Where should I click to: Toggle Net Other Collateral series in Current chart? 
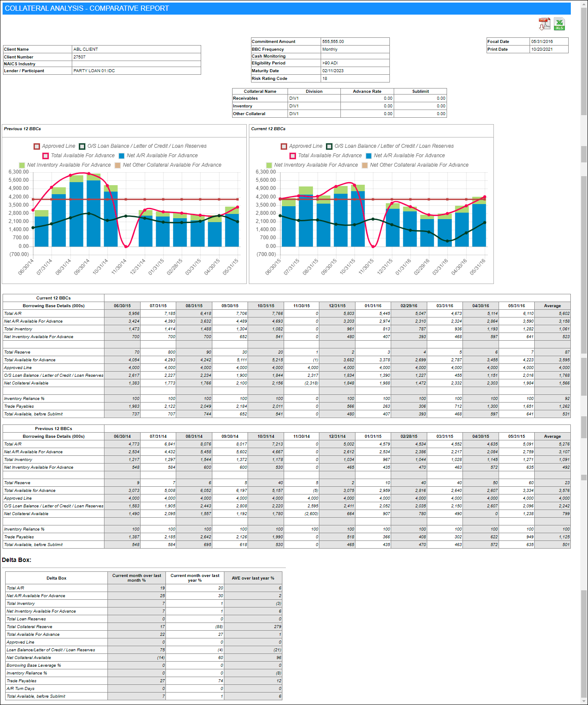[365, 165]
